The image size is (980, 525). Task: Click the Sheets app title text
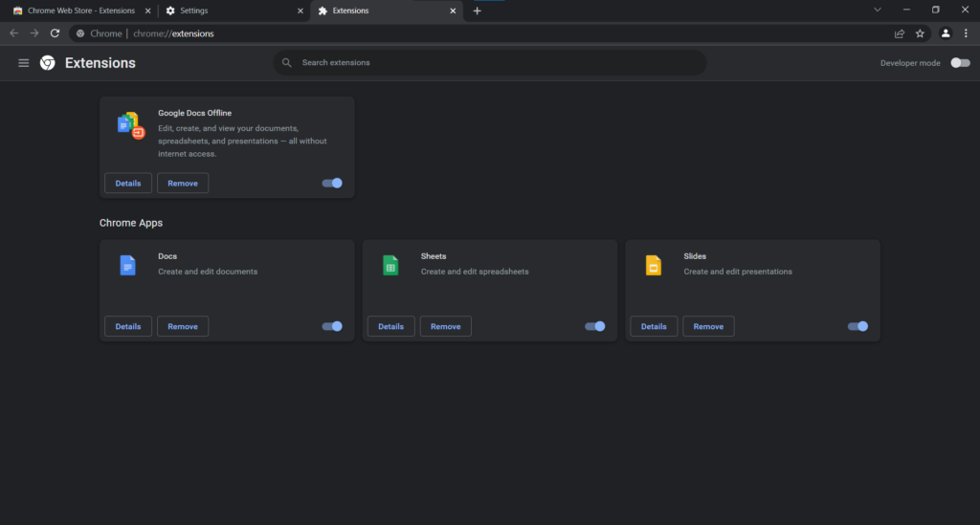click(434, 256)
